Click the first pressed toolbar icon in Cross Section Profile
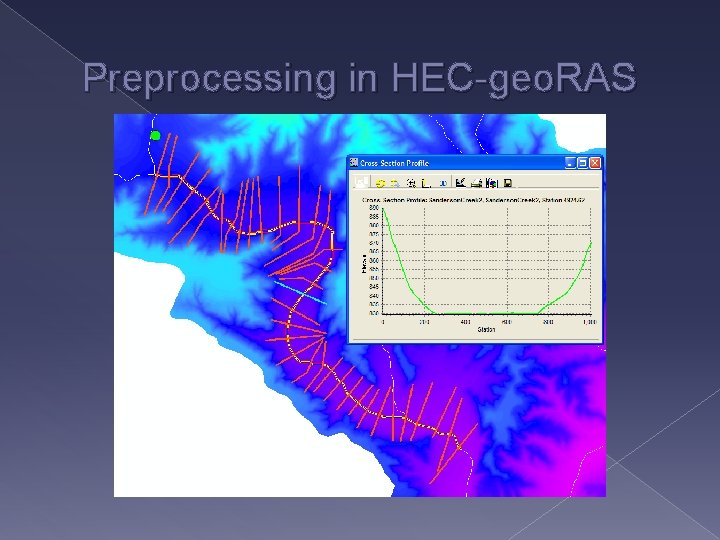This screenshot has height=540, width=720. (x=361, y=182)
